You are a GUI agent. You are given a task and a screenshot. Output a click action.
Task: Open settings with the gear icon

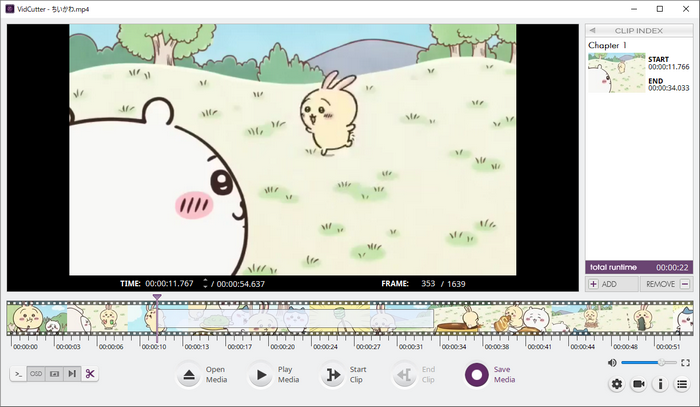616,384
